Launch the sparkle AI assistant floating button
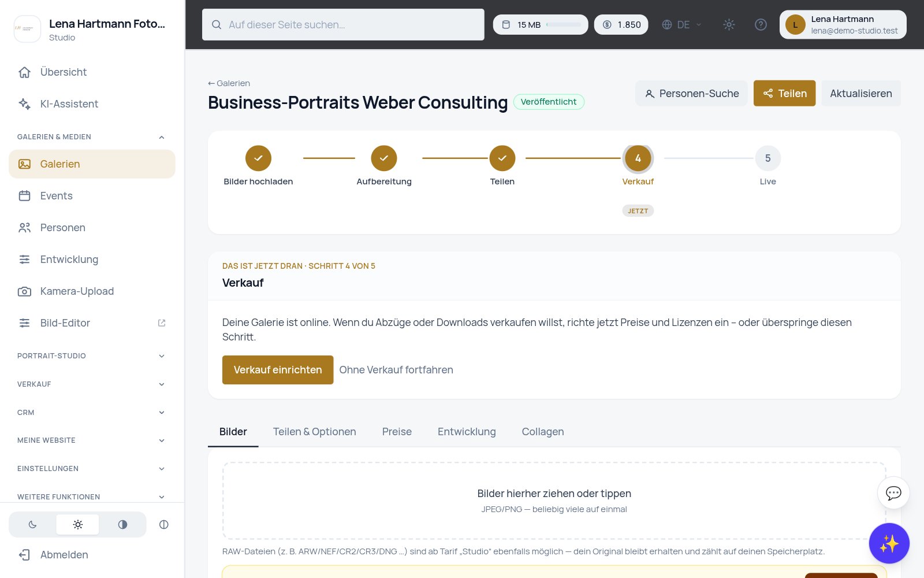The image size is (924, 578). click(x=889, y=543)
